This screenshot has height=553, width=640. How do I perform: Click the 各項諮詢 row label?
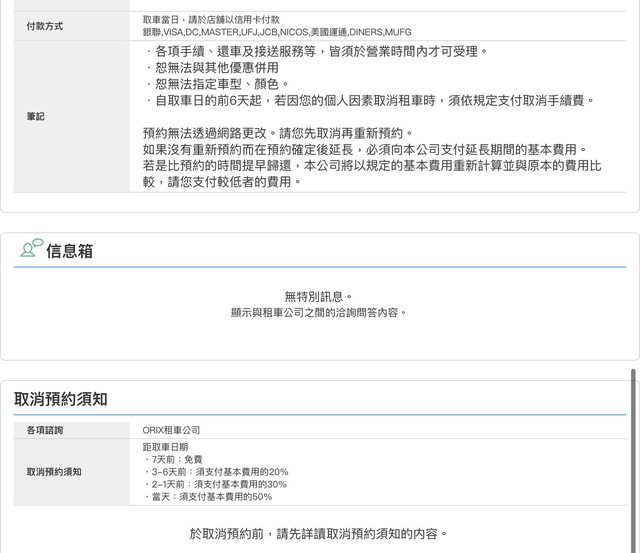tap(45, 430)
